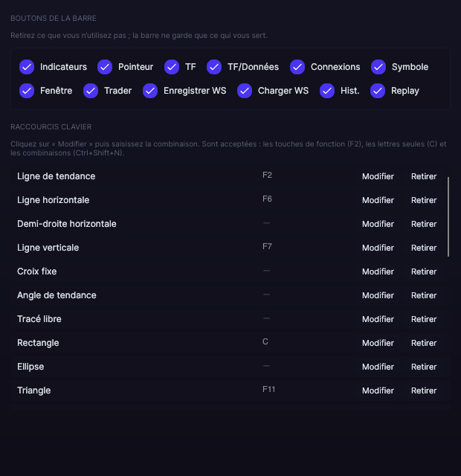461x476 pixels.
Task: Select the Tracé libre row label
Action: [x=39, y=319]
